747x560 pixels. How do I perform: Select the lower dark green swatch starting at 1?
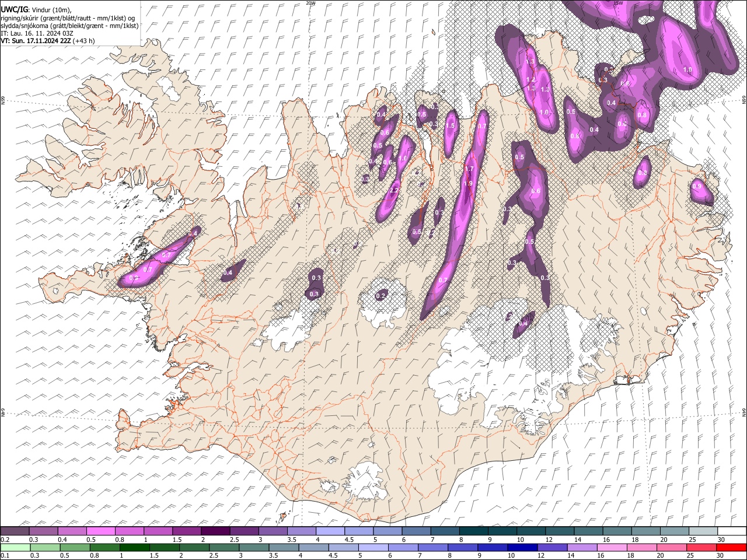pos(134,547)
